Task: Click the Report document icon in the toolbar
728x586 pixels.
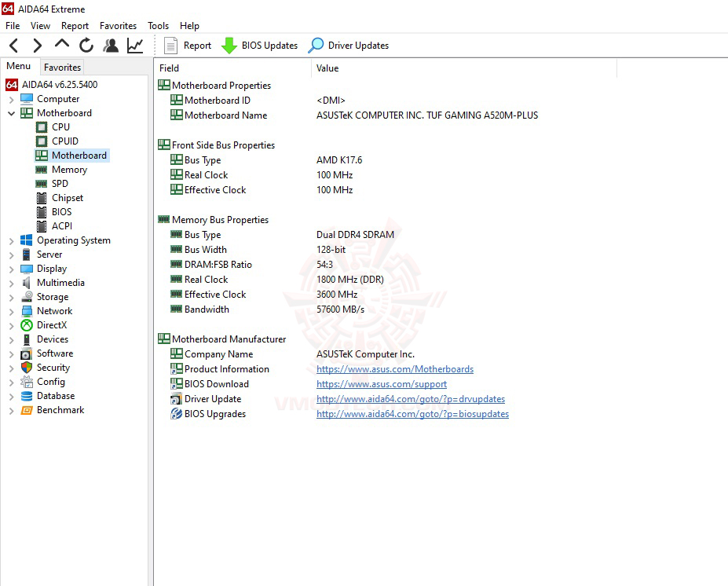Action: coord(171,46)
